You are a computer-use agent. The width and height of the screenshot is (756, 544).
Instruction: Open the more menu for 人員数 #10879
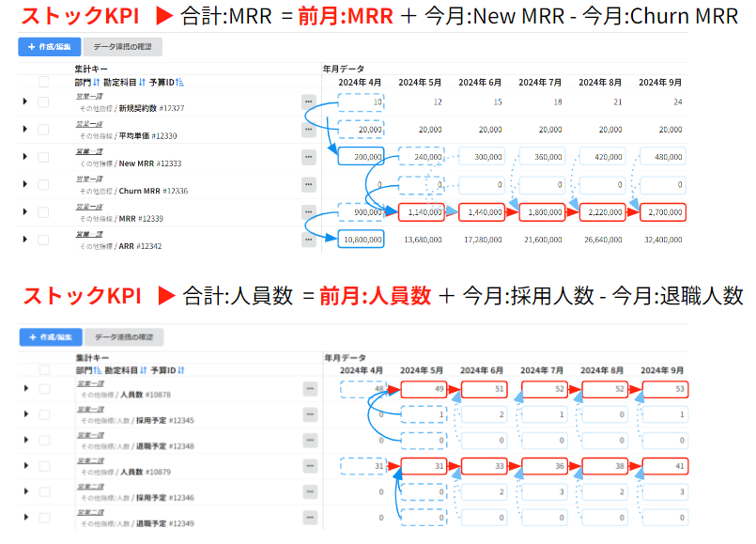tap(310, 466)
